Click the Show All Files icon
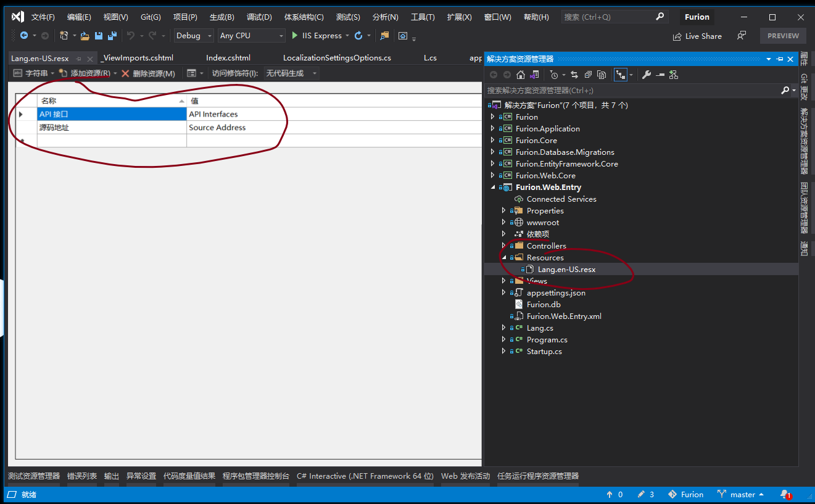This screenshot has width=815, height=504. tap(602, 75)
